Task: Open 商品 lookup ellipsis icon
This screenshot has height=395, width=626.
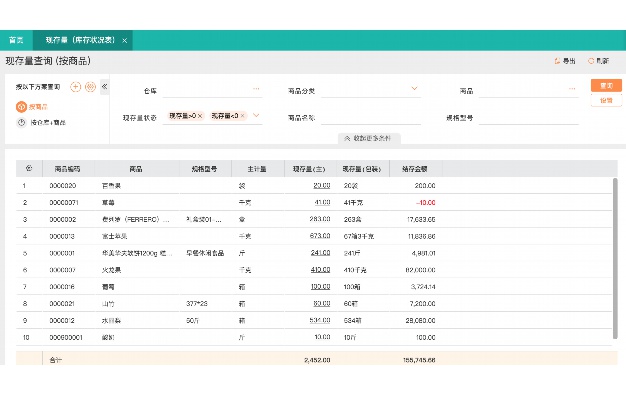Action: pyautogui.click(x=572, y=89)
